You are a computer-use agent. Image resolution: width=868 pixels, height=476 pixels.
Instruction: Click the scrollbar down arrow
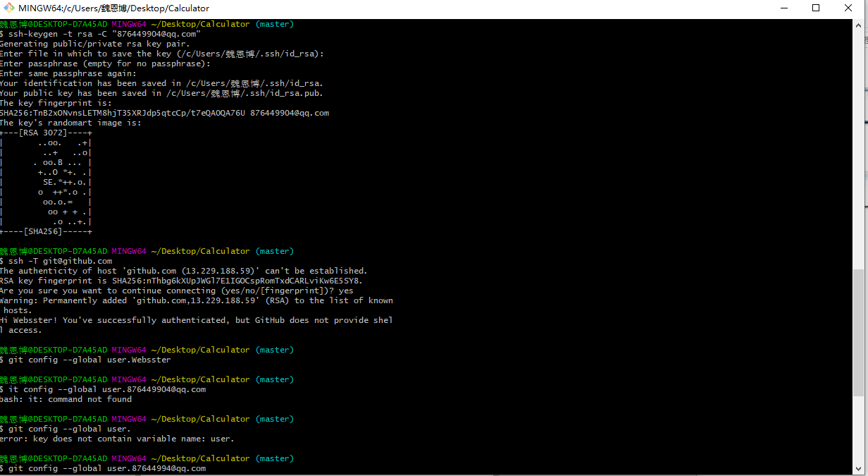click(858, 468)
